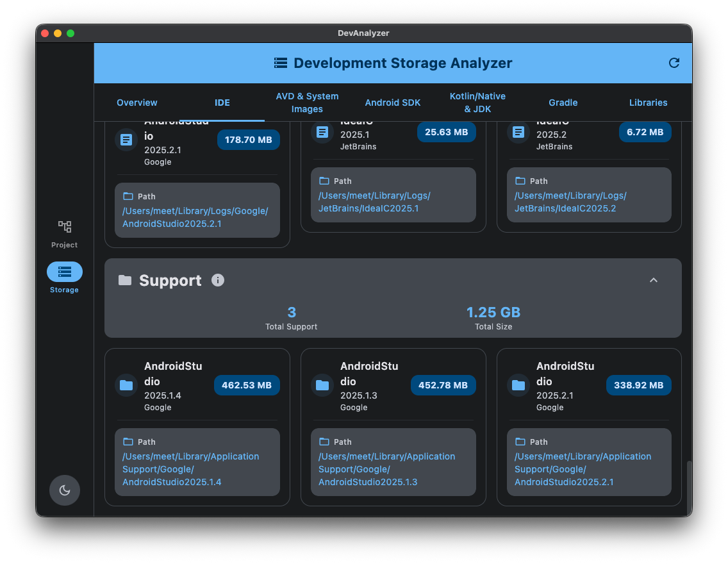This screenshot has width=728, height=564.
Task: Click the refresh icon in header
Action: coord(674,63)
